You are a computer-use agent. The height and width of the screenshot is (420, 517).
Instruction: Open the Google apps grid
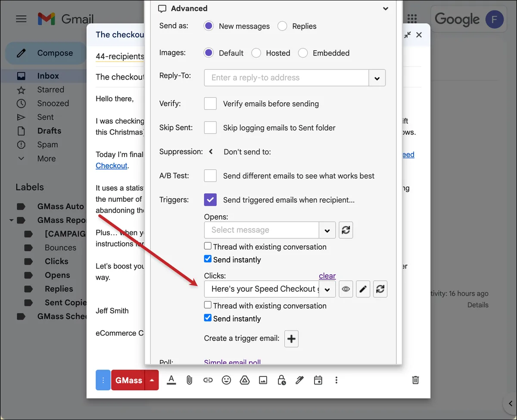[412, 19]
